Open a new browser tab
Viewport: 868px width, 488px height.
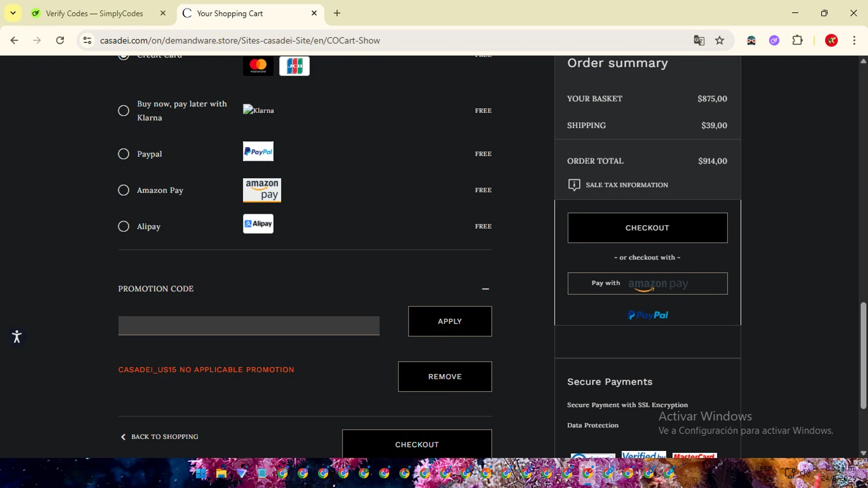(x=337, y=13)
